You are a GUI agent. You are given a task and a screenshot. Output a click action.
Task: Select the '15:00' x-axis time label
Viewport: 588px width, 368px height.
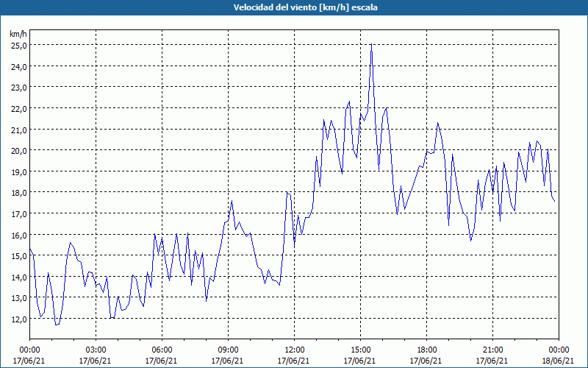[360, 350]
